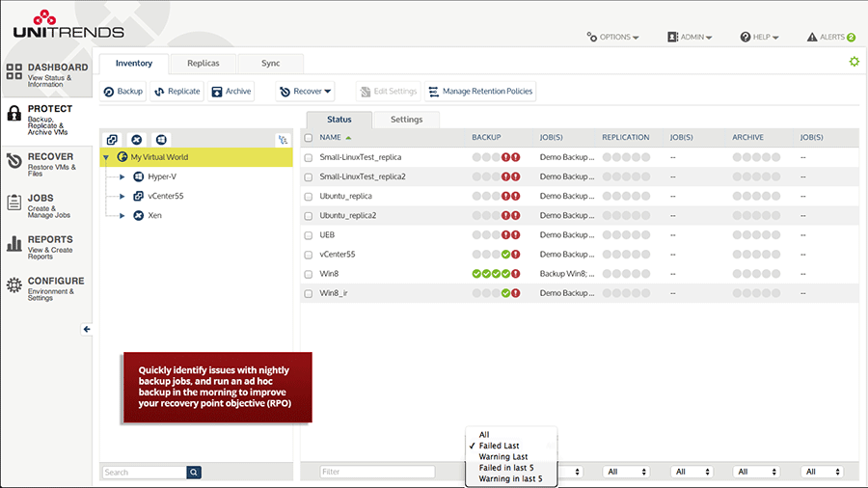Check the vCenter55 row checkbox

pos(309,255)
